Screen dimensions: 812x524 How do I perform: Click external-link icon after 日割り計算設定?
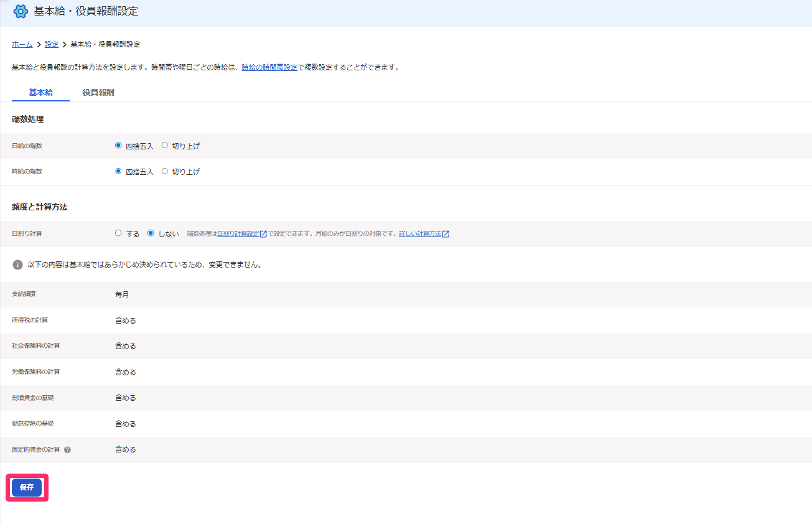coord(263,234)
